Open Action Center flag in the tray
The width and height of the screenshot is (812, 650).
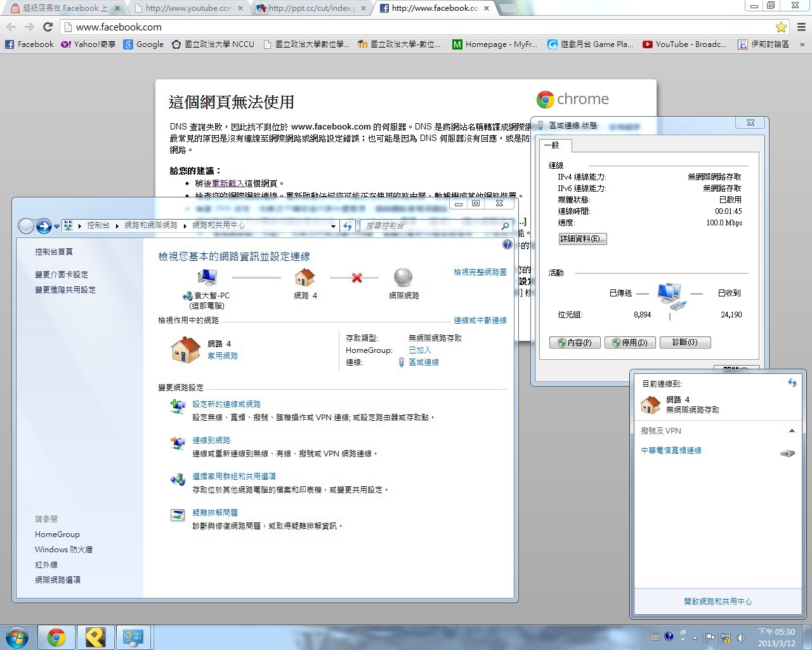tap(710, 637)
